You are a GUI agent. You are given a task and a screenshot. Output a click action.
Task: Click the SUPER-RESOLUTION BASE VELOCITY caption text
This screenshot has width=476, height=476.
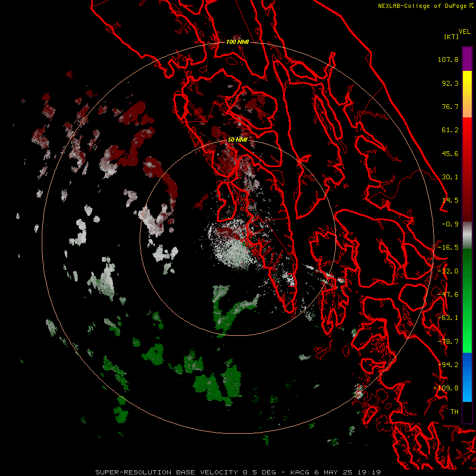click(x=238, y=472)
